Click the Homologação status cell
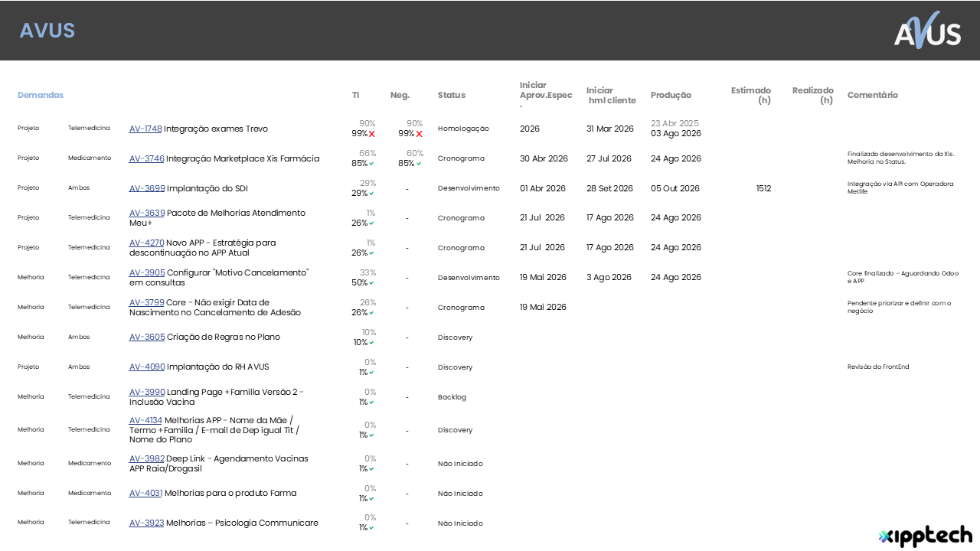The image size is (980, 551). (x=463, y=129)
